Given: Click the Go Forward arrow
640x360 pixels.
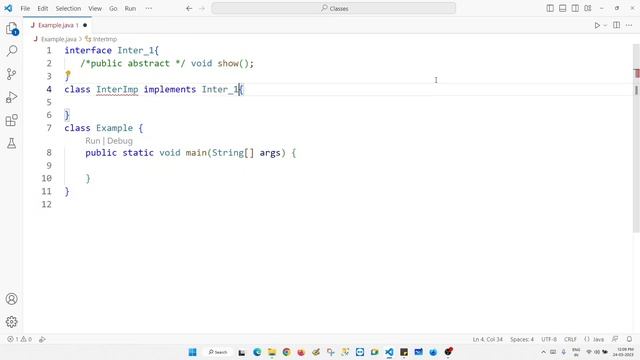Looking at the screenshot, I should pyautogui.click(x=202, y=8).
